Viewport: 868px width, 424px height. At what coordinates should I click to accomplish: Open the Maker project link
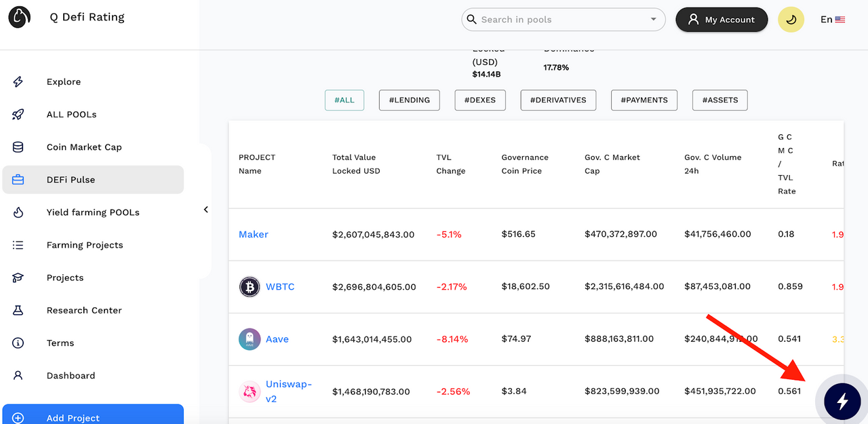[254, 234]
